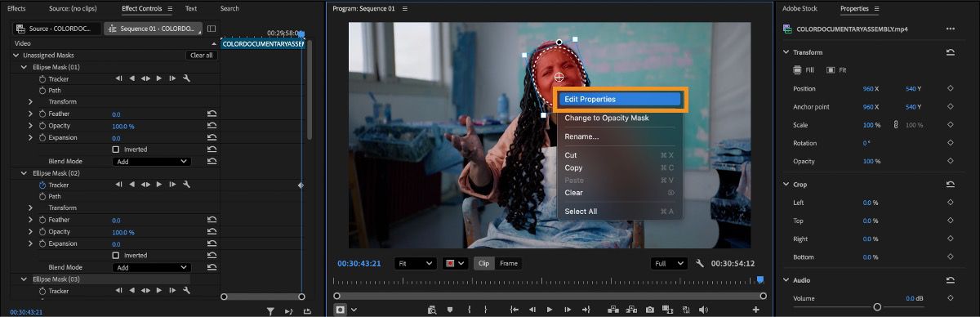Choose Select All in context menu
Viewport: 980px width, 317px height.
[620, 212]
